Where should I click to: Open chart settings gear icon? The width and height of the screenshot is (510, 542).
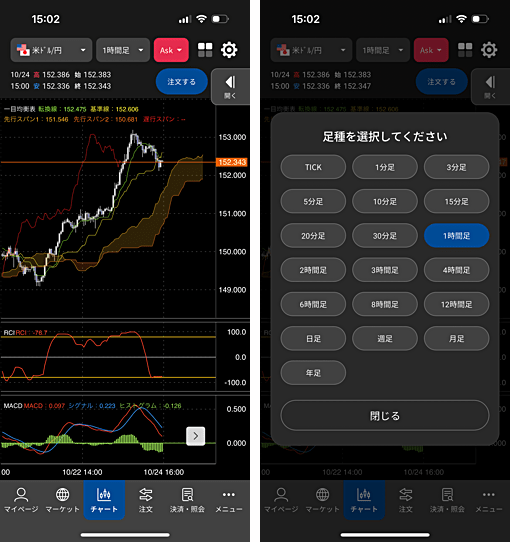229,50
